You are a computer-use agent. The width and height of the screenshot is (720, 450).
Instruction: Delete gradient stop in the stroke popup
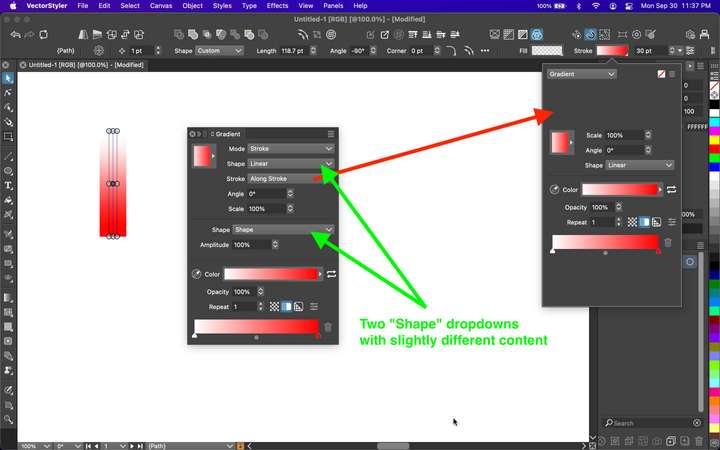pos(668,242)
